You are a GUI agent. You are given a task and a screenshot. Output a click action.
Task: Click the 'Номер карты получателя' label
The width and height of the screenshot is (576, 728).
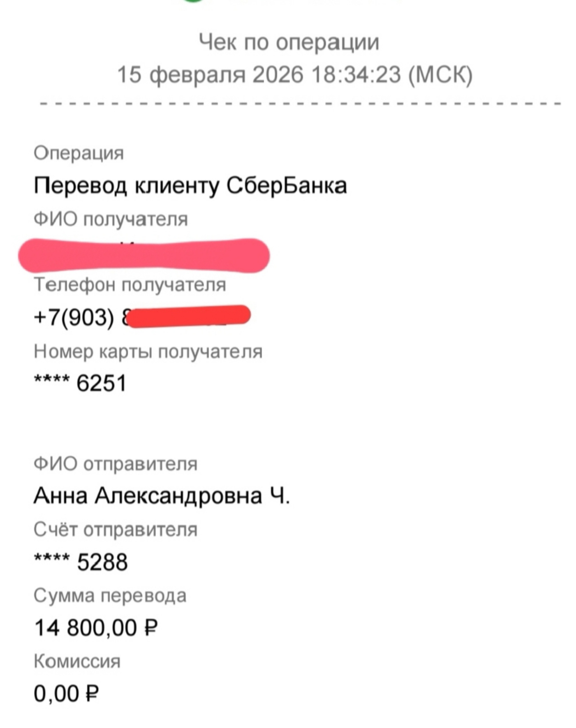[148, 352]
